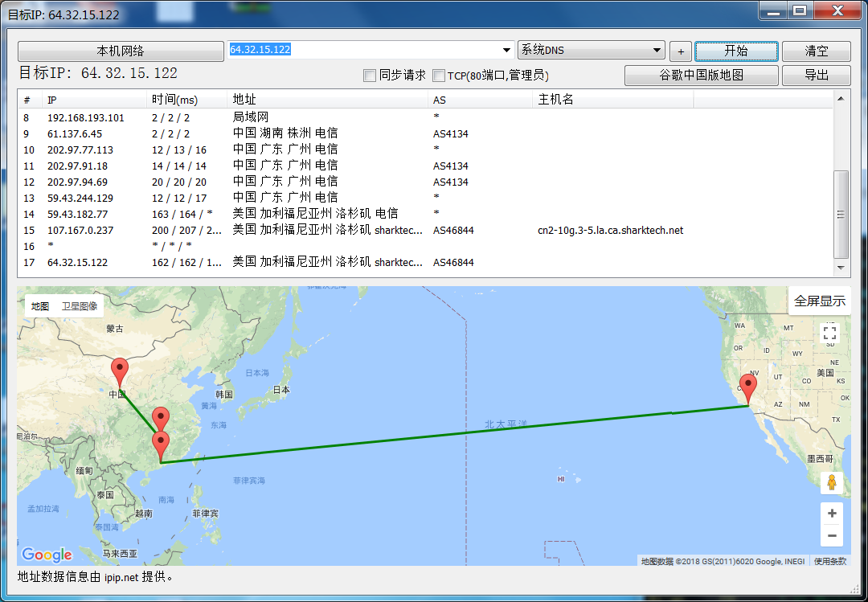Click the map fullscreen toggle icon

click(x=830, y=334)
